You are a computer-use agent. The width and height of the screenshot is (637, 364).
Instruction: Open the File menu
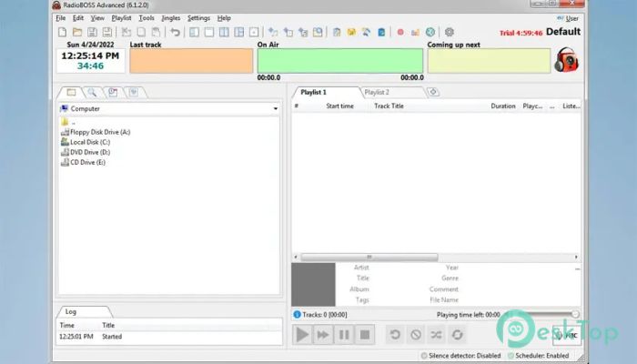(x=61, y=18)
